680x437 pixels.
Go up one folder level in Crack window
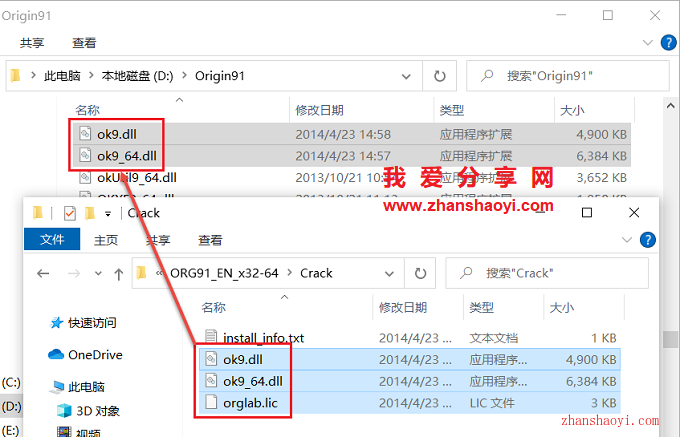(x=118, y=274)
